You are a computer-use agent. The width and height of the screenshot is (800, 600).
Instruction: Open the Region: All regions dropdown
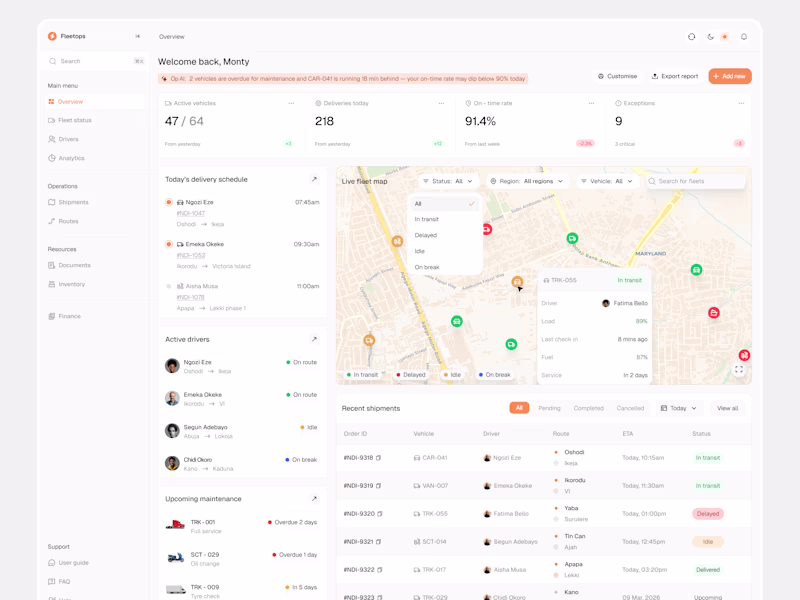[x=527, y=181]
